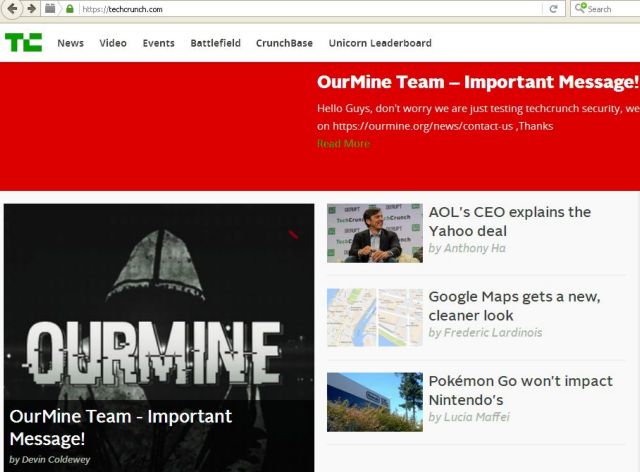Open the Video menu item
Screen dimensions: 640x472
coord(113,43)
